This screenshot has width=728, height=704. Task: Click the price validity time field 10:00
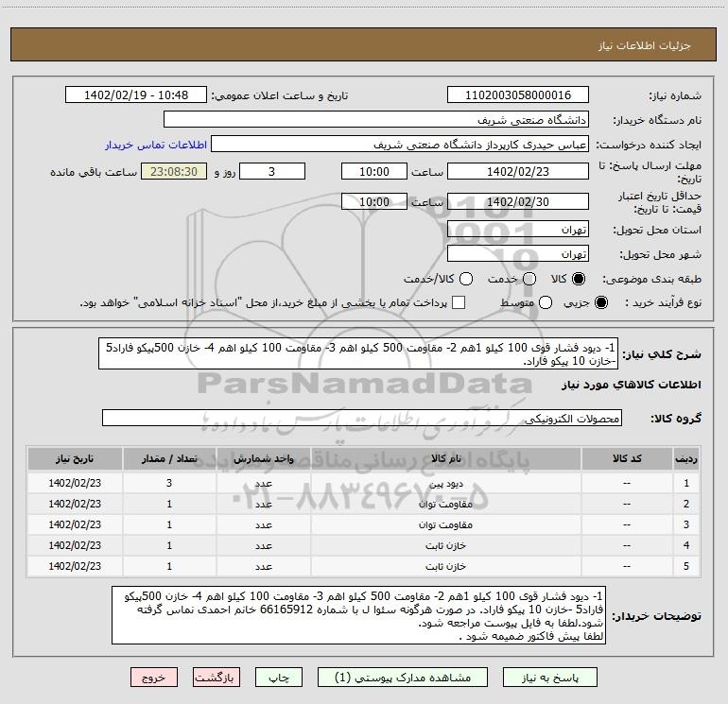tap(374, 201)
